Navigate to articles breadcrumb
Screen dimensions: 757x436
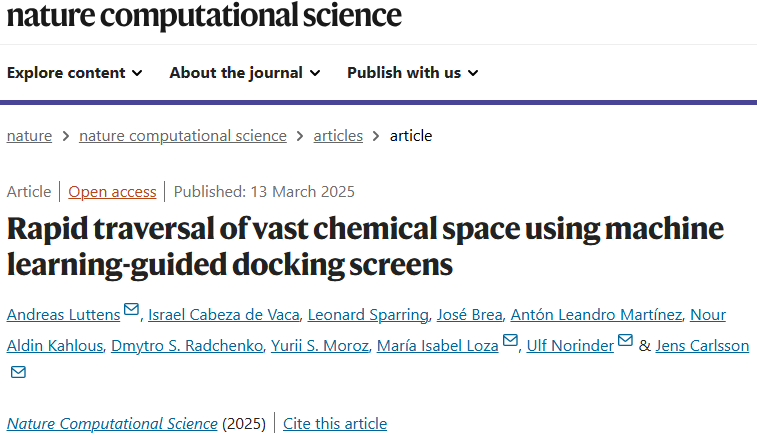pyautogui.click(x=338, y=135)
